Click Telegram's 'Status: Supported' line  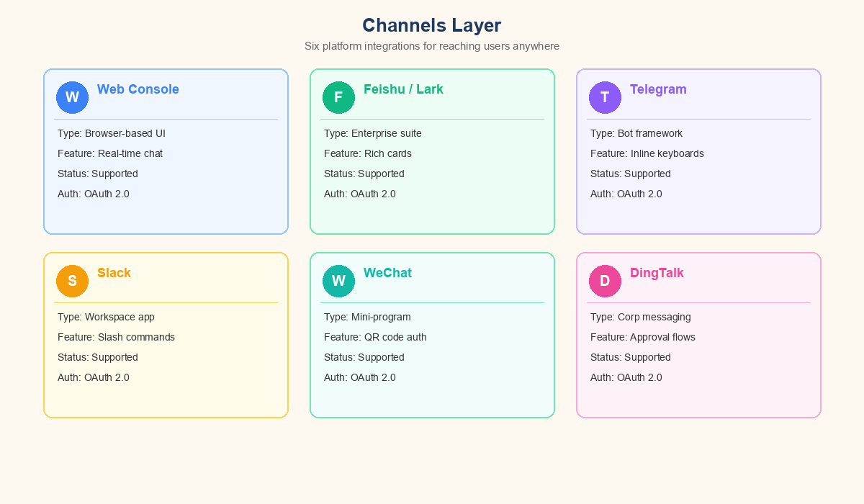click(631, 174)
